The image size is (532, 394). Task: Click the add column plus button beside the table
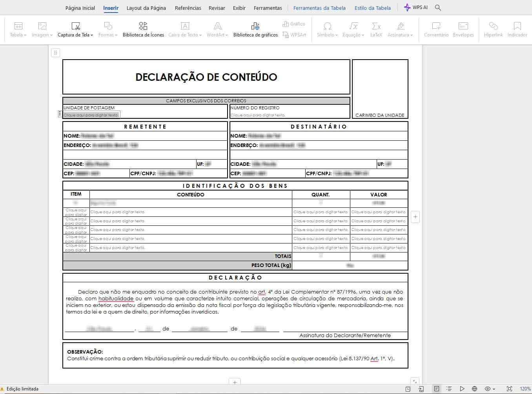coord(415,217)
